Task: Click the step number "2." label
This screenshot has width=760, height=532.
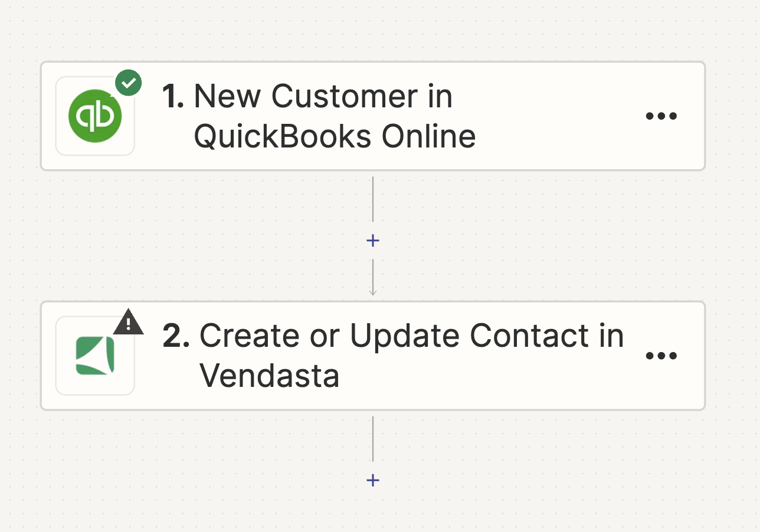Action: [x=176, y=336]
